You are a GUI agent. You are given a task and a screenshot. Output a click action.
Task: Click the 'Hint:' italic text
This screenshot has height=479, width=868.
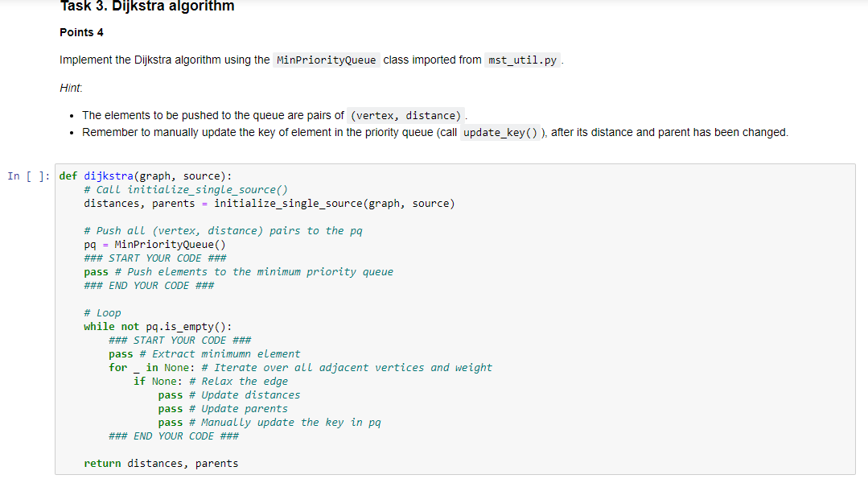coord(71,88)
